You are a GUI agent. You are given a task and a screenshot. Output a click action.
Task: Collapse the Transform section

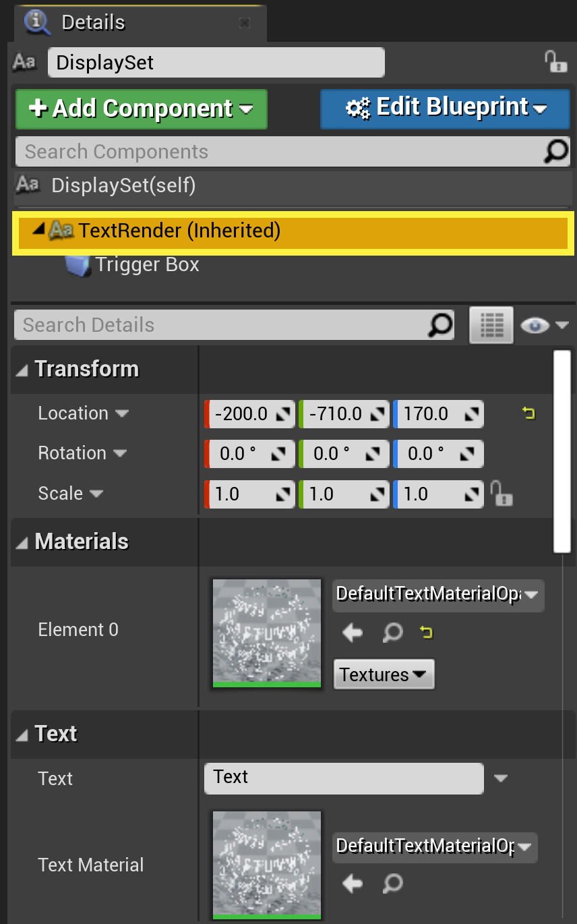click(x=22, y=369)
